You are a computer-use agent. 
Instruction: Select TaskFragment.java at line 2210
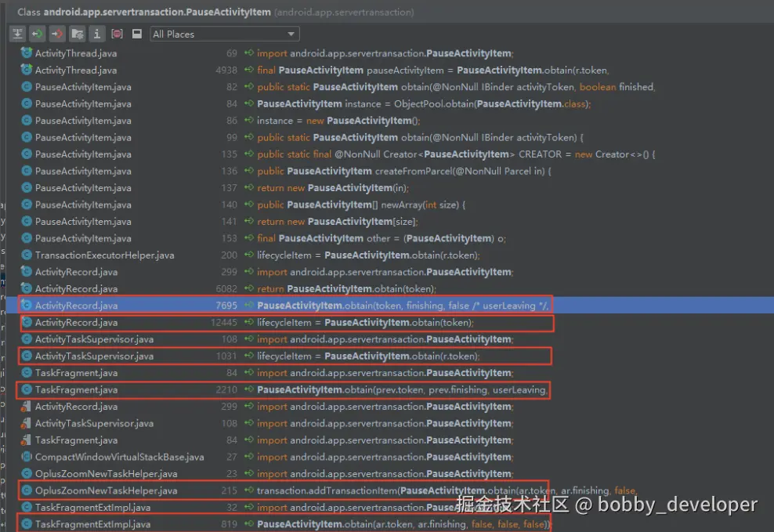tap(76, 389)
